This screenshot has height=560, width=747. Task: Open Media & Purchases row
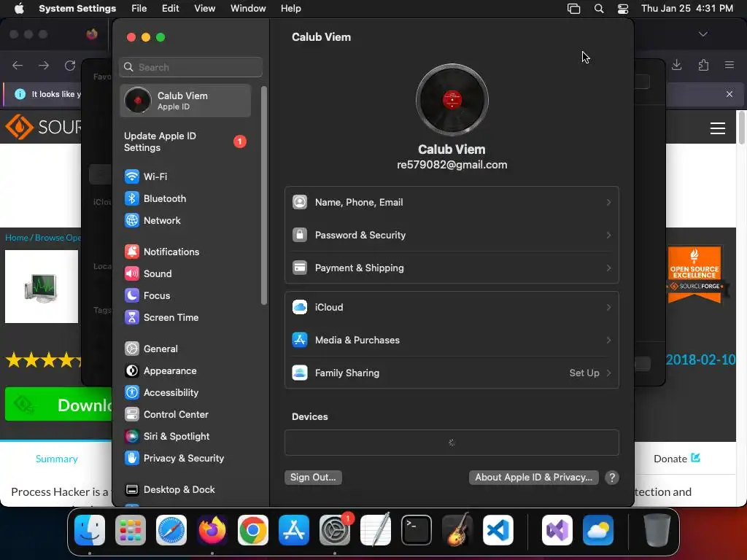(452, 340)
